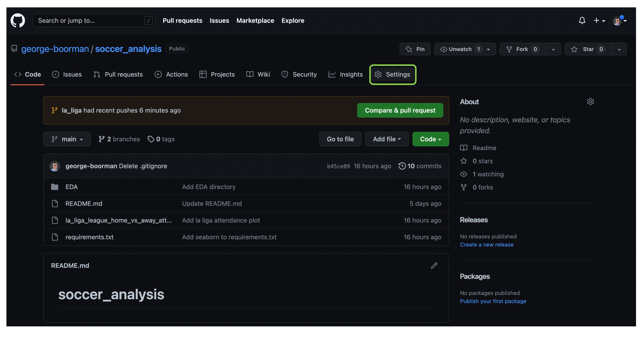
Task: Click the file icon for README.md row
Action: [55, 204]
